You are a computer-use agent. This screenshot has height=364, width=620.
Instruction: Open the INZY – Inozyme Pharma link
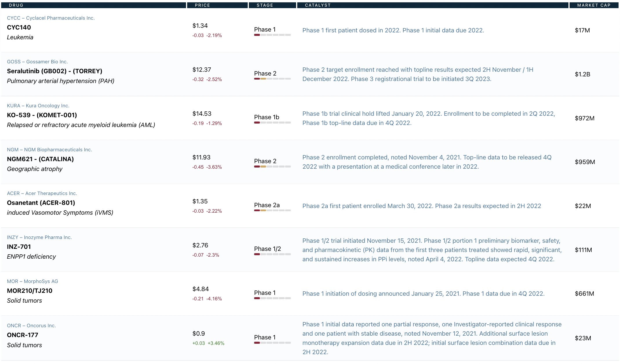39,237
